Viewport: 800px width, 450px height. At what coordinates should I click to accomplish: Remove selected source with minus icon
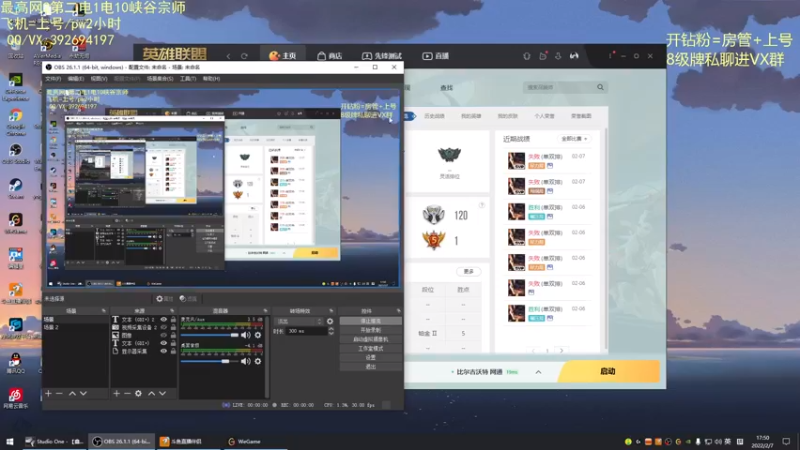(127, 393)
